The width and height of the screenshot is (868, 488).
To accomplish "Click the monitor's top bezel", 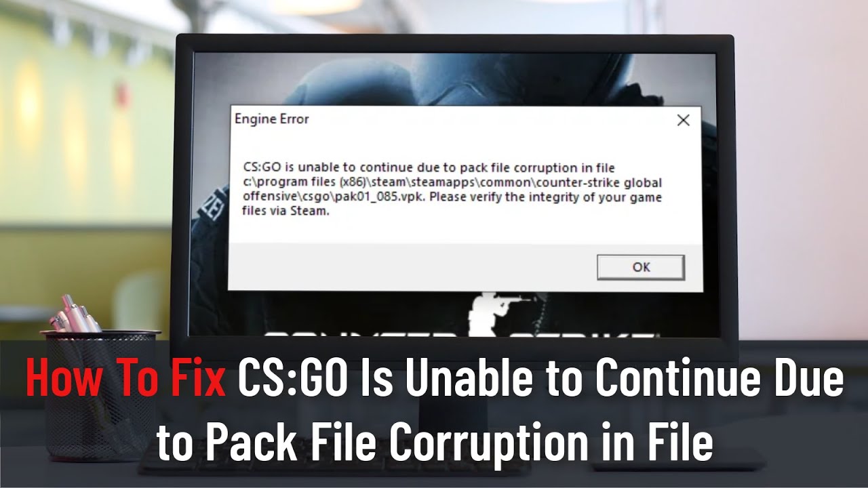I will click(x=454, y=43).
